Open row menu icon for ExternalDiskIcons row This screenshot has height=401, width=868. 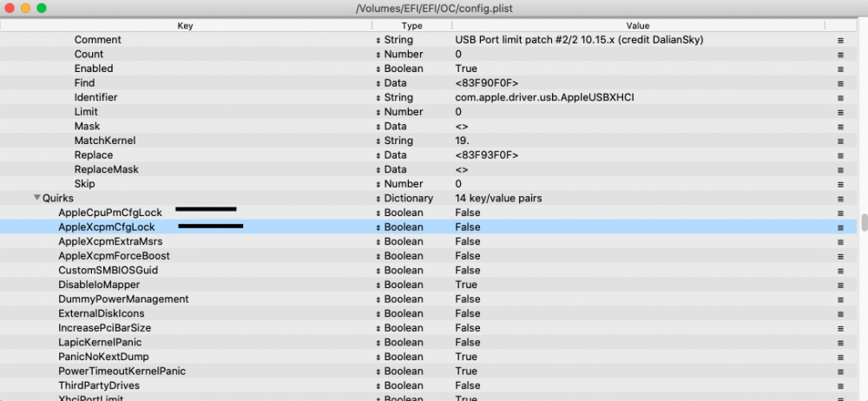point(840,314)
